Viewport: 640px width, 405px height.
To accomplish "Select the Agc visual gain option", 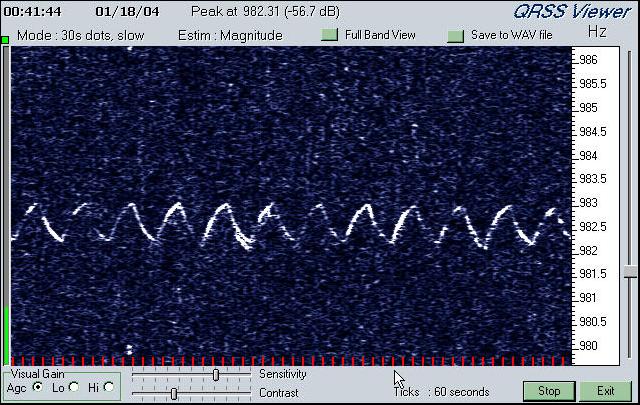I will tap(38, 387).
